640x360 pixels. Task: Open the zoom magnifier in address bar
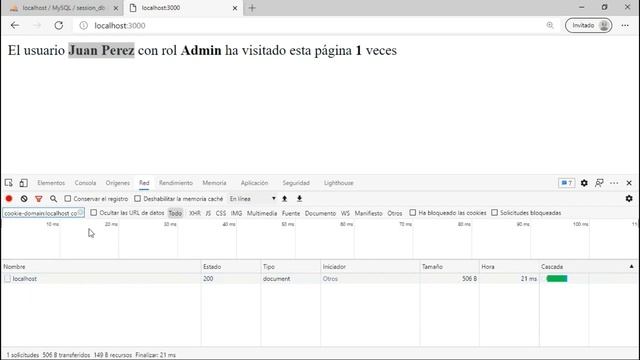550,25
